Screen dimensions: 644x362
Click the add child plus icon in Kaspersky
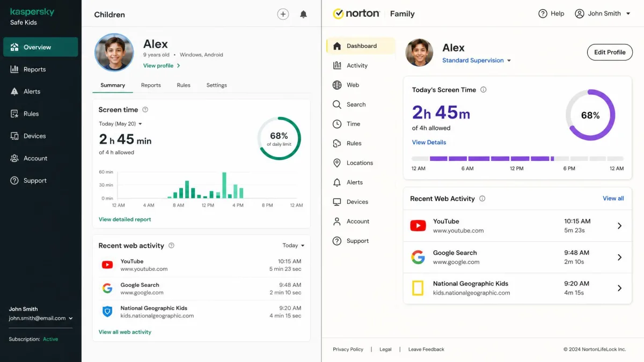point(283,14)
